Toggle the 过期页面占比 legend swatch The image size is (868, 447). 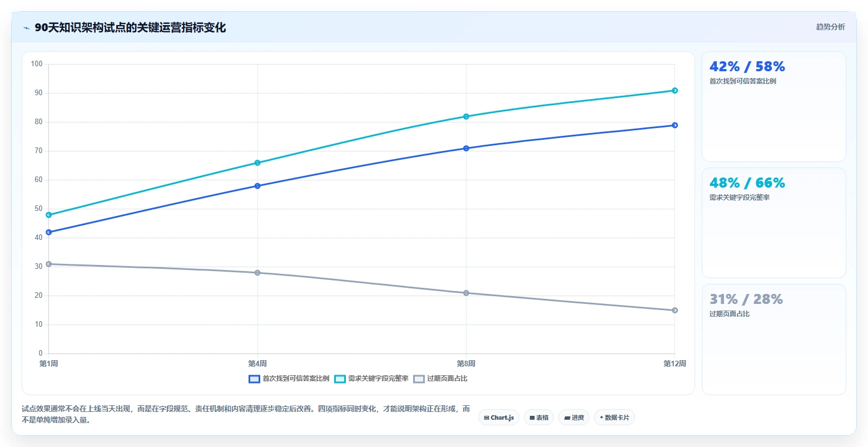[x=419, y=379]
